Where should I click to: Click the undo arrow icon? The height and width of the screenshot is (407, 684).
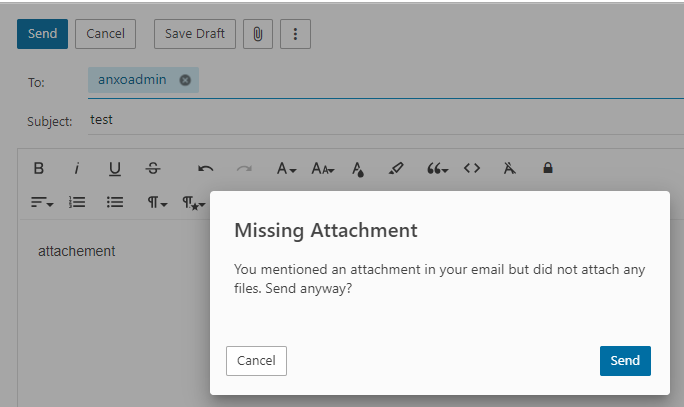coord(206,168)
